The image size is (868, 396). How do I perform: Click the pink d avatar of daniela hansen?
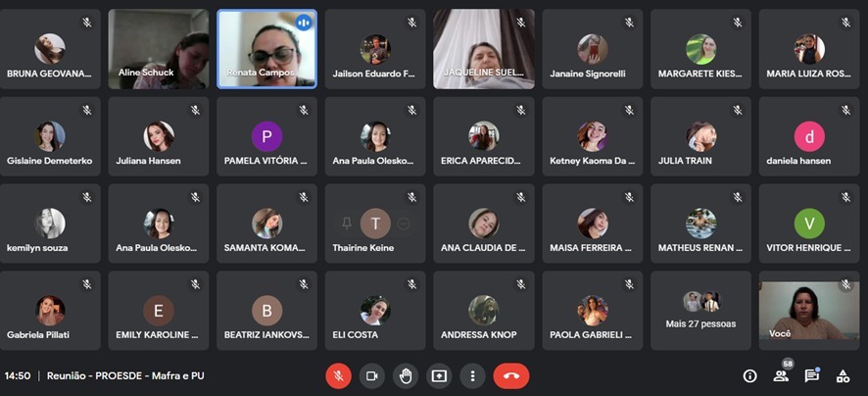click(809, 136)
